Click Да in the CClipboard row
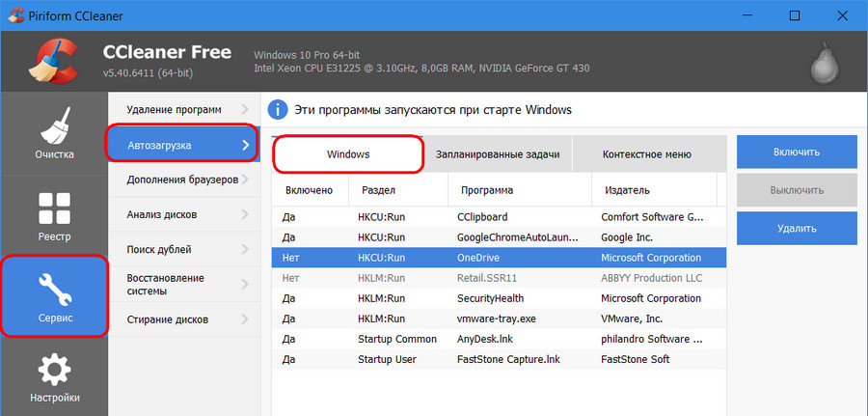 [x=288, y=217]
